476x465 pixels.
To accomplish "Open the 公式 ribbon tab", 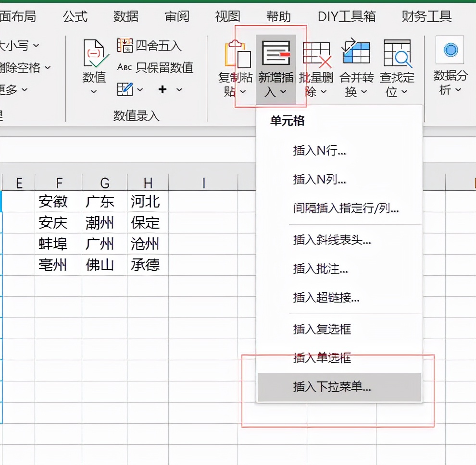I will [75, 16].
